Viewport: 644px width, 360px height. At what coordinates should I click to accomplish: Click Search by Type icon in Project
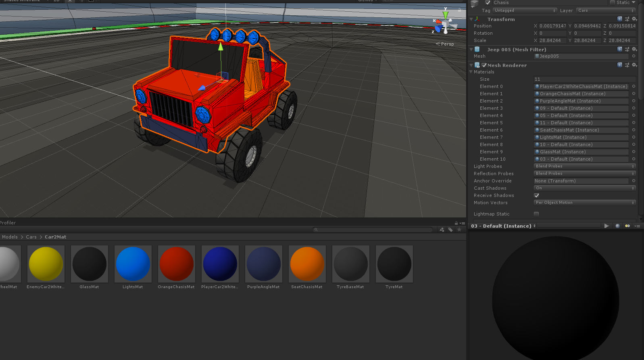[442, 230]
